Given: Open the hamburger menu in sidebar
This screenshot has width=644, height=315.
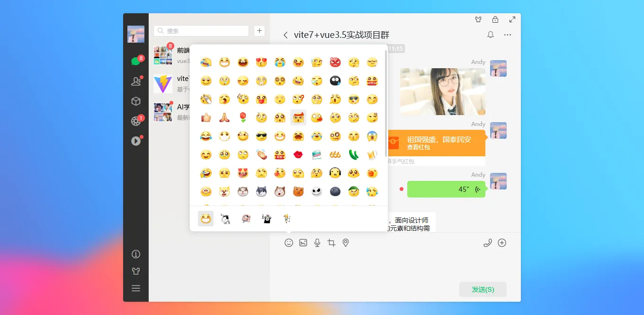Looking at the screenshot, I should pyautogui.click(x=136, y=288).
